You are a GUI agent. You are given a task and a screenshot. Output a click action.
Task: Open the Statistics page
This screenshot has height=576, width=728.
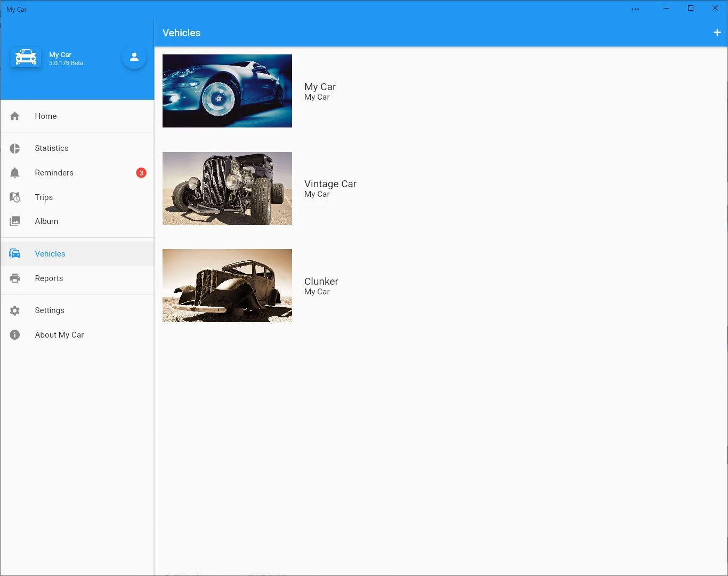coord(77,148)
